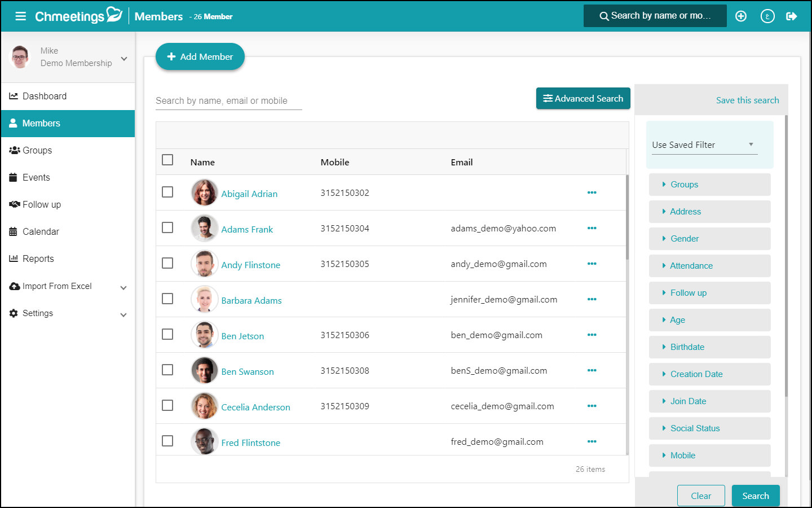812x508 pixels.
Task: Open Calendar in sidebar
Action: [x=68, y=232]
